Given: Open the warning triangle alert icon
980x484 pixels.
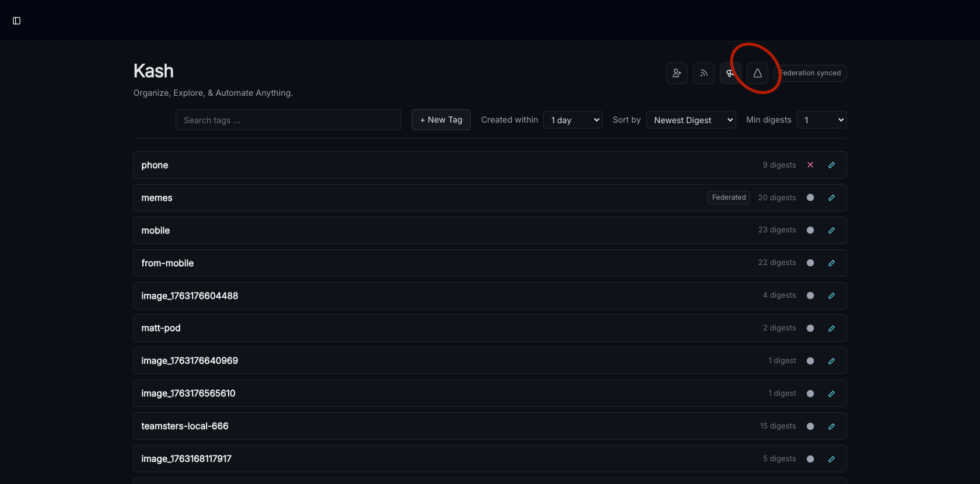Looking at the screenshot, I should (757, 74).
